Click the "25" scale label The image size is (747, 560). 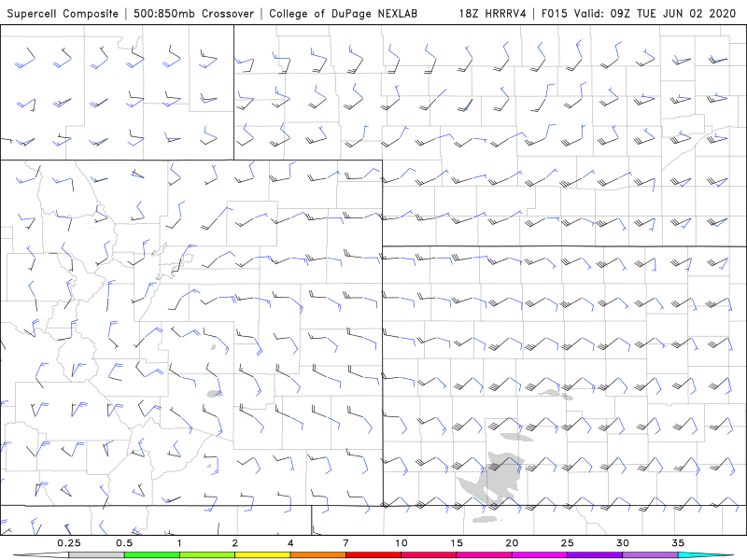[568, 543]
